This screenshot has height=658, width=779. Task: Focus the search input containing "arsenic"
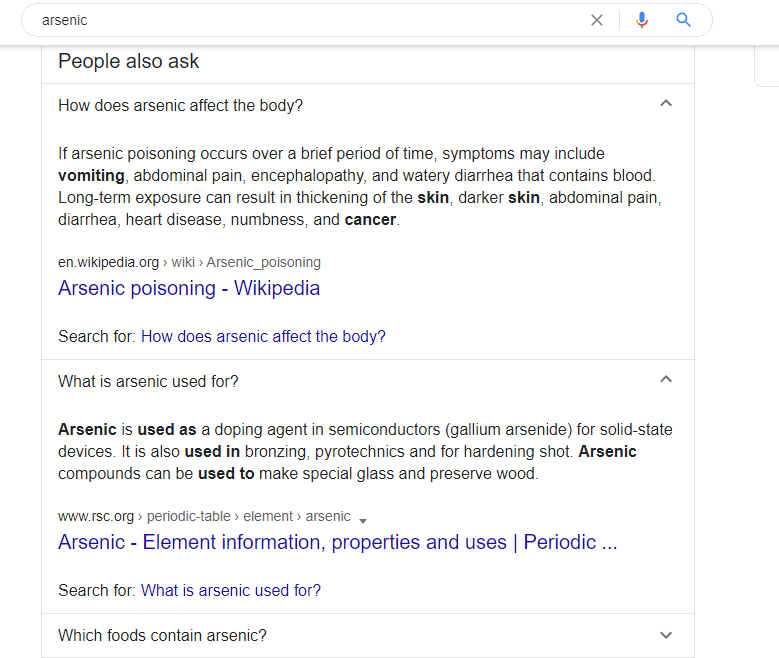[x=308, y=20]
